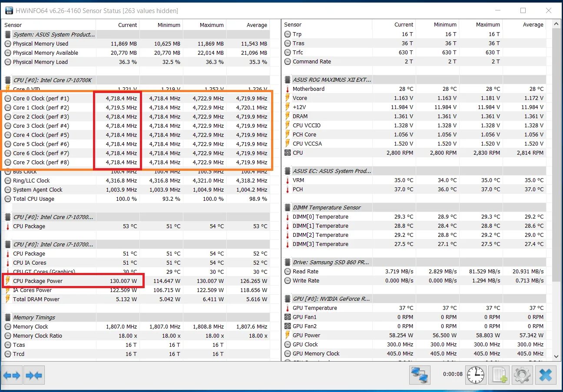Click the collapse columns inward-arrows button
Viewport: 563px width, 392px height.
coord(34,375)
